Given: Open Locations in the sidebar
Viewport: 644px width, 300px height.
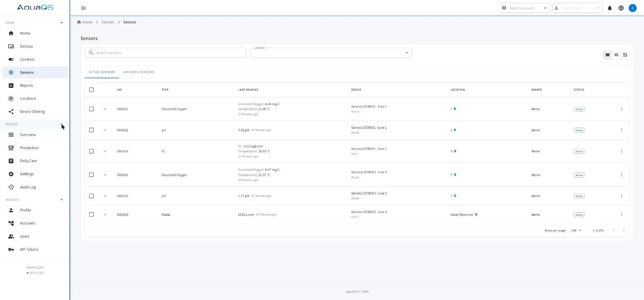Looking at the screenshot, I should point(35,98).
